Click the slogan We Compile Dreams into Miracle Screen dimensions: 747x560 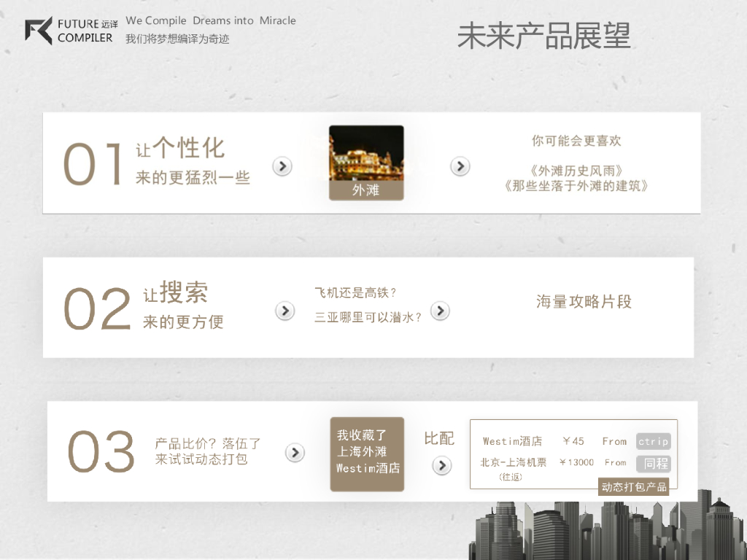click(211, 21)
